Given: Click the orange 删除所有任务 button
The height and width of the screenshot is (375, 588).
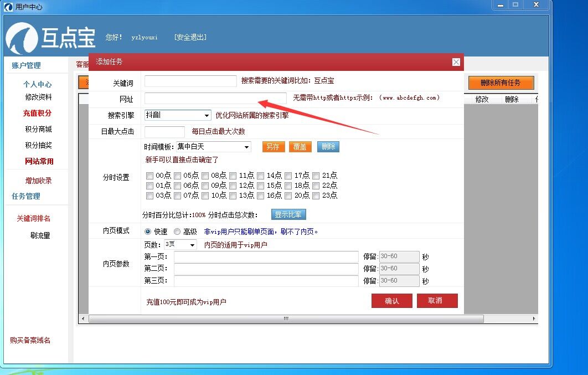Looking at the screenshot, I should pyautogui.click(x=501, y=83).
